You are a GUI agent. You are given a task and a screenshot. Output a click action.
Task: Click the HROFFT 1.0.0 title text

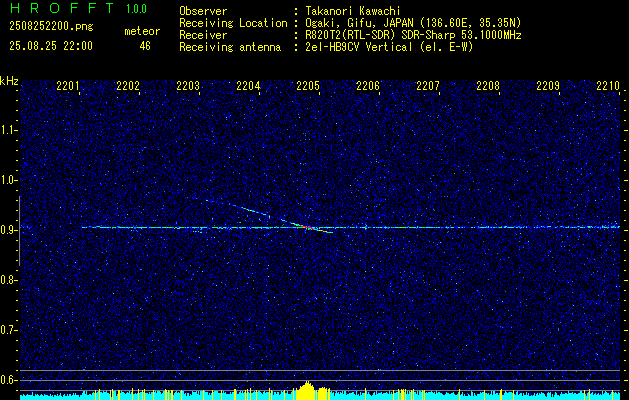coord(79,8)
